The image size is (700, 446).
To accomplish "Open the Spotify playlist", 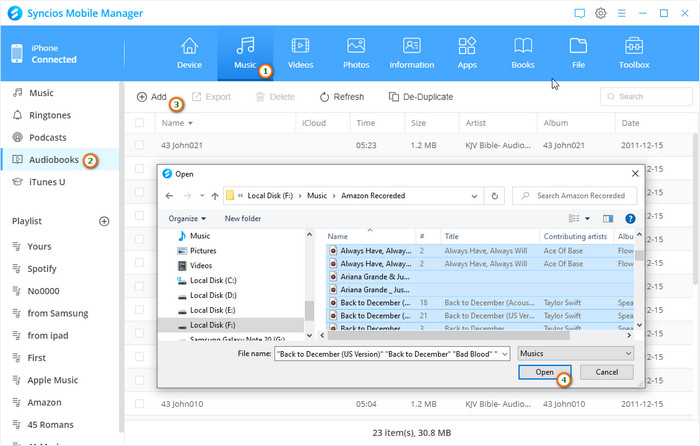I will (42, 269).
